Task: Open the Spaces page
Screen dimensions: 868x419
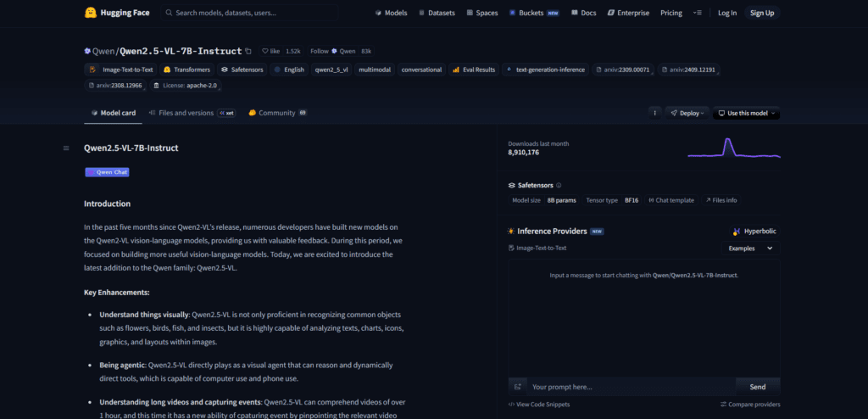Action: (482, 13)
